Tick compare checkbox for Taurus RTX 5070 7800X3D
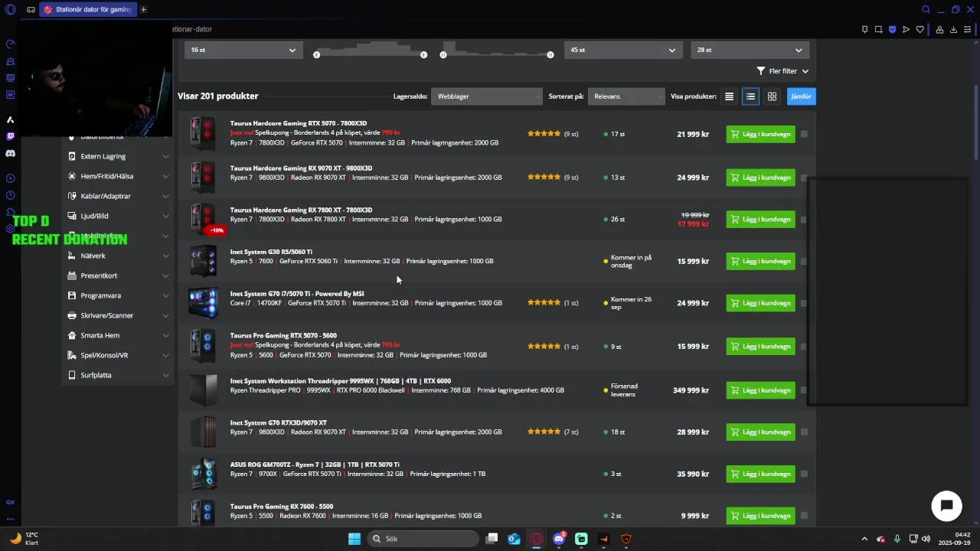This screenshot has height=551, width=980. pos(804,134)
